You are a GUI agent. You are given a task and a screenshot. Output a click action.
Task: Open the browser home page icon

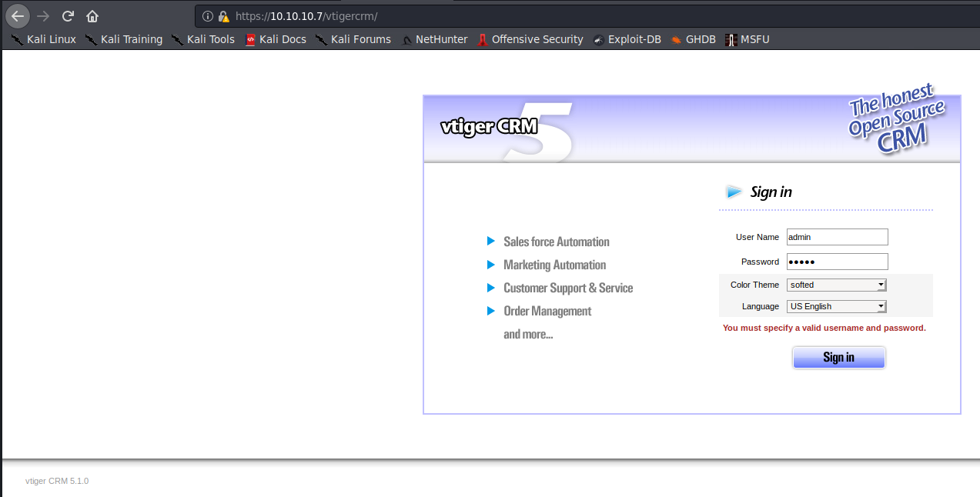pyautogui.click(x=92, y=15)
